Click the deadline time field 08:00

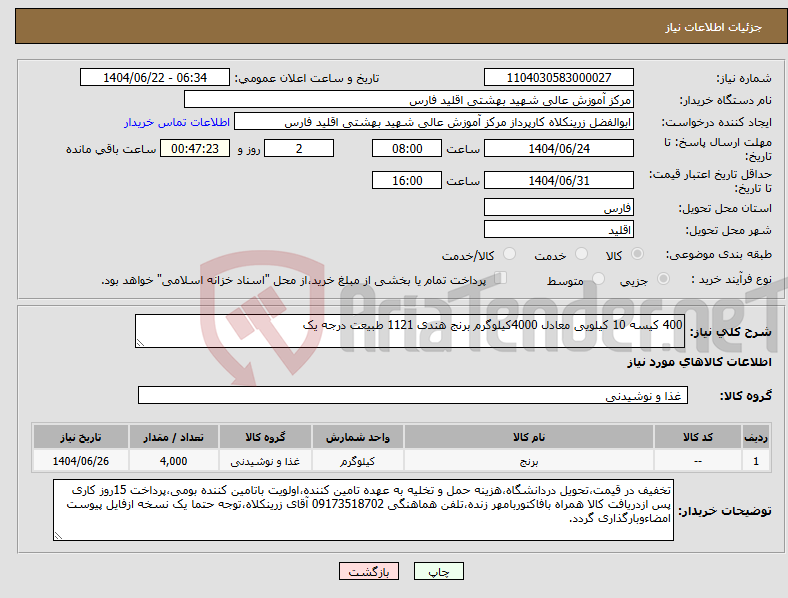[x=407, y=148]
